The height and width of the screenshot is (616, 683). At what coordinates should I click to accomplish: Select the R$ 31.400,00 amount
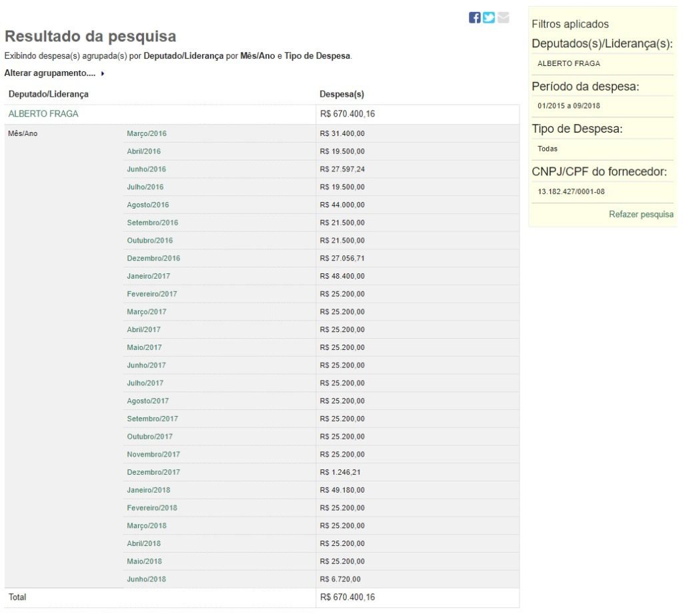342,133
